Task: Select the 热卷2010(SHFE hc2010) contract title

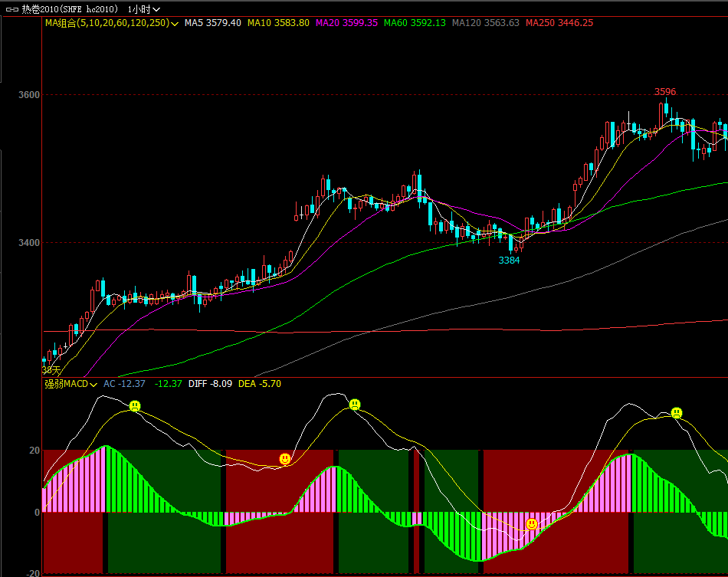Action: point(70,9)
